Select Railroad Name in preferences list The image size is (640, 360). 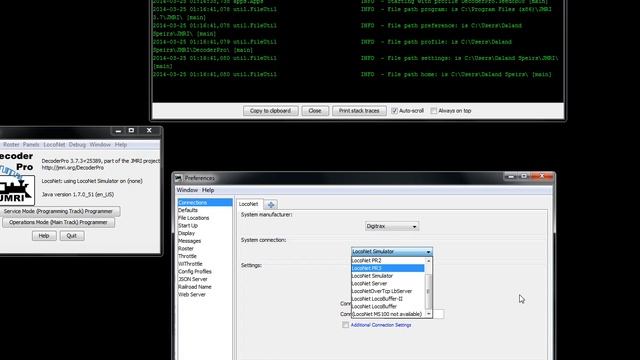205,287
